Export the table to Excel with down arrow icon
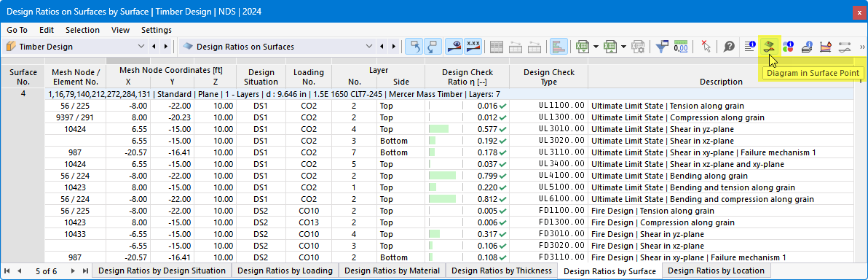 (x=582, y=47)
